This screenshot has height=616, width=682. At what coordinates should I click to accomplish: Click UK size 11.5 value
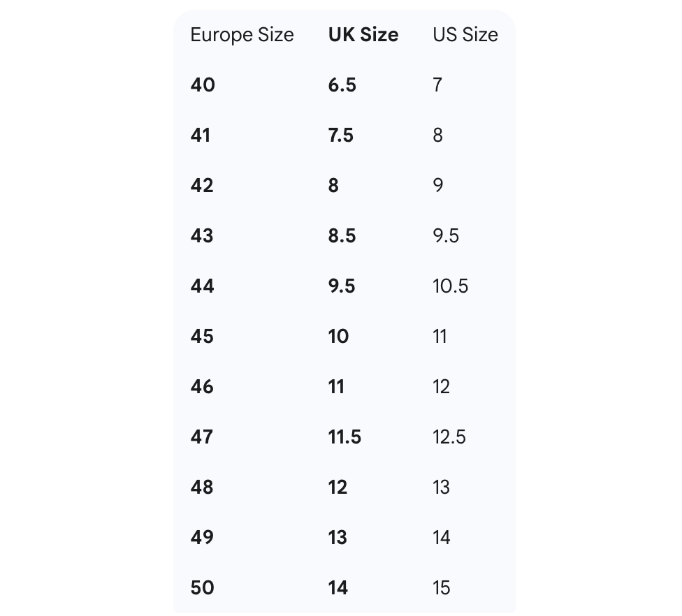[344, 437]
